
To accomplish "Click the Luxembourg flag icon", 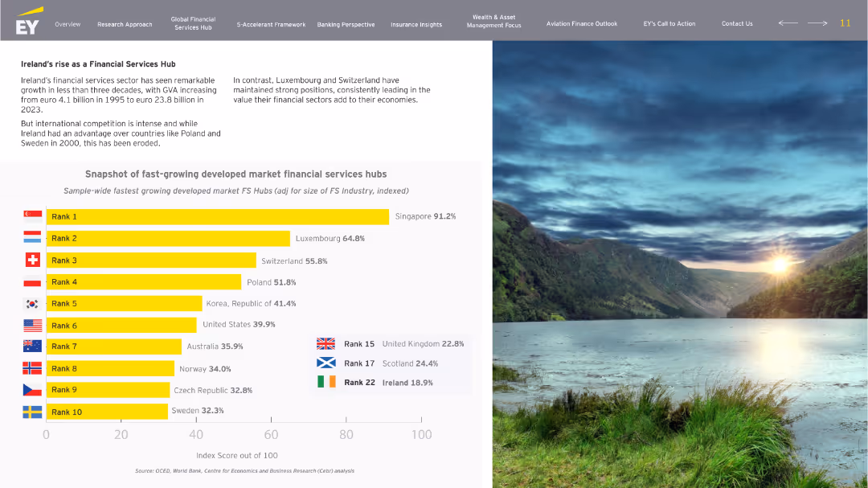I will 33,238.
